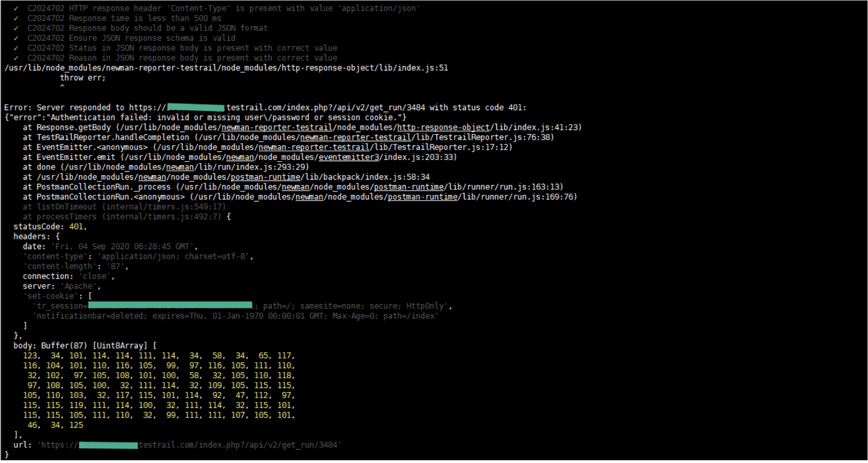Click newman link in PostmanCollectionRun.<anonymous> line
The image size is (868, 463).
click(x=309, y=197)
